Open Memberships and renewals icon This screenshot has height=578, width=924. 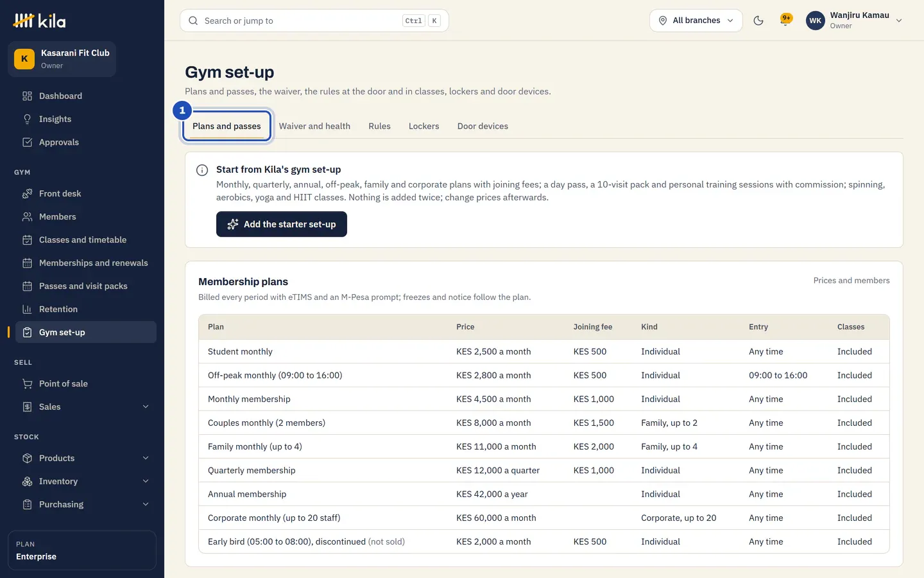tap(27, 263)
